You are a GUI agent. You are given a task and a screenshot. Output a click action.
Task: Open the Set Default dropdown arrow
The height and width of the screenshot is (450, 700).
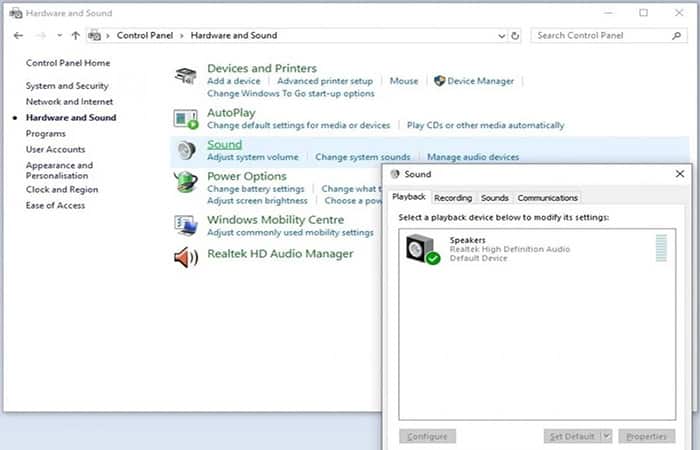pos(606,436)
